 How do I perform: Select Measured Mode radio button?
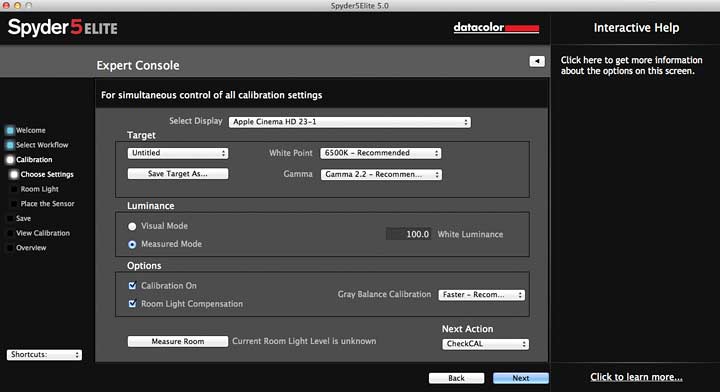click(132, 245)
